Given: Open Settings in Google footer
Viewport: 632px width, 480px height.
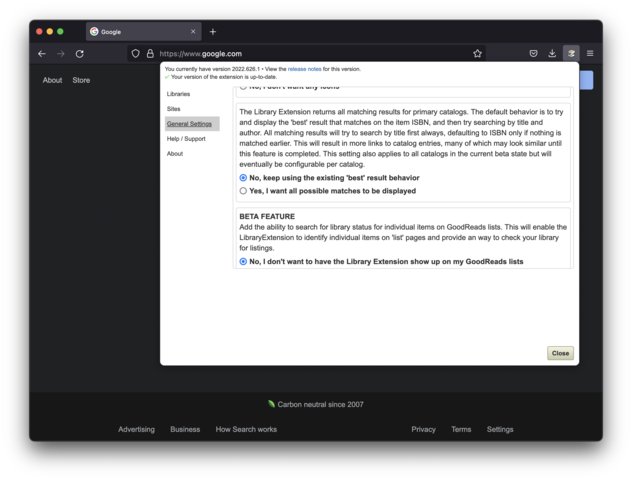Looking at the screenshot, I should (500, 429).
